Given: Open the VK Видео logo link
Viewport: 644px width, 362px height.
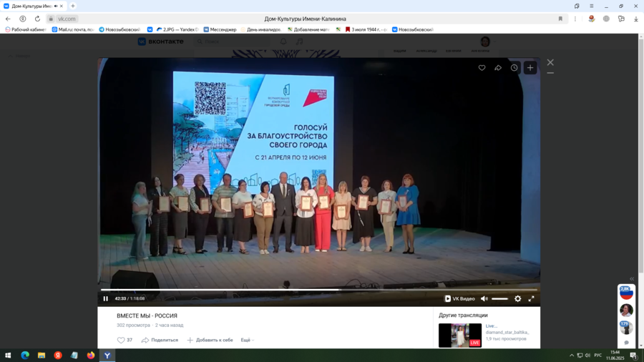Looking at the screenshot, I should click(x=459, y=299).
